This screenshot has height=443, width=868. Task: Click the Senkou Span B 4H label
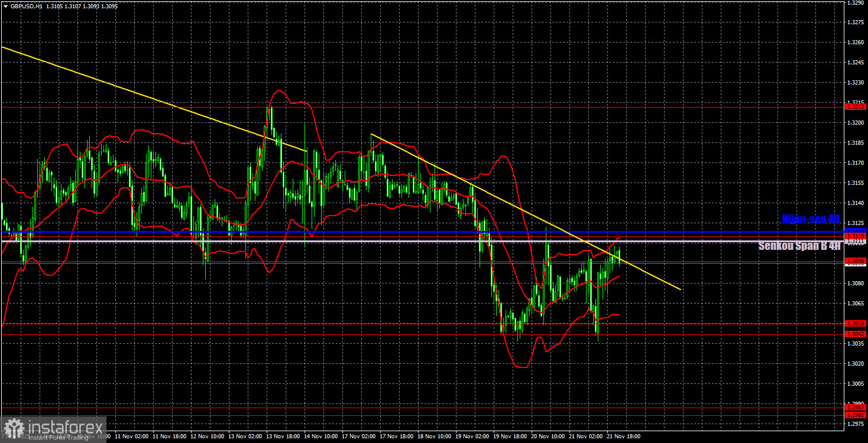798,246
